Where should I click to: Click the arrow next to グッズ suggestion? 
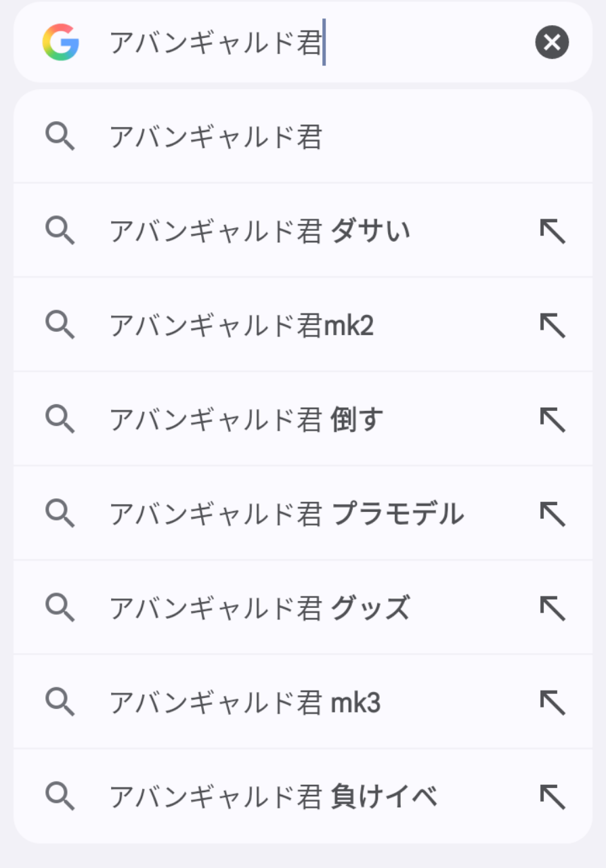(553, 609)
